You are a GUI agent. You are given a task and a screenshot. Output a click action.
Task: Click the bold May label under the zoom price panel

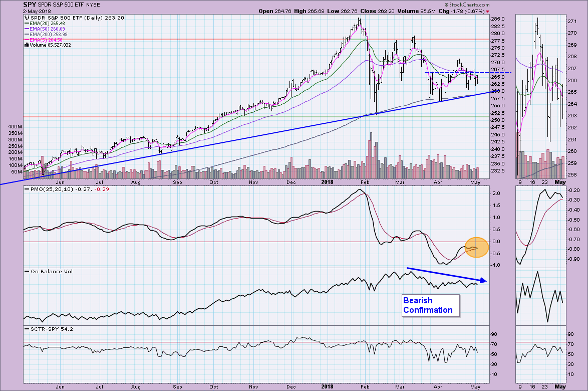click(x=560, y=182)
